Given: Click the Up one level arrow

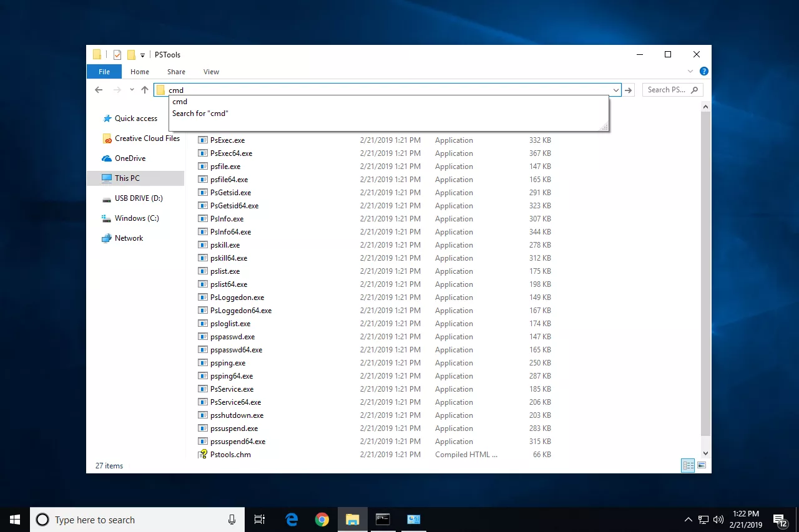Looking at the screenshot, I should [x=145, y=90].
